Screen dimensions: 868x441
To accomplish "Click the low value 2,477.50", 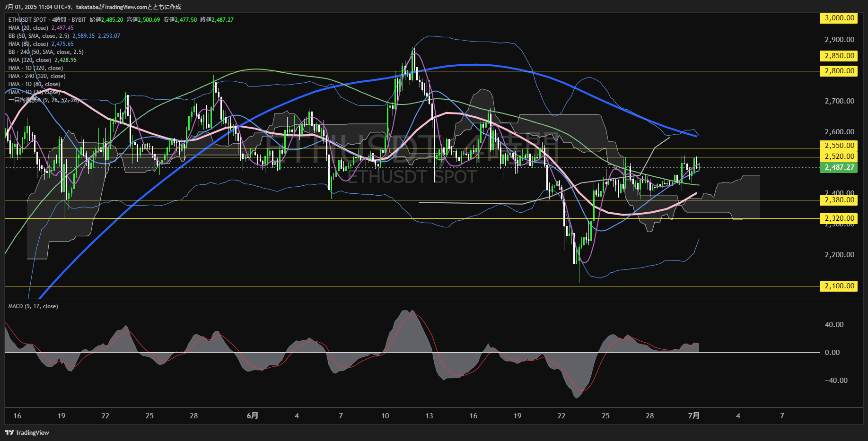I will coord(186,20).
